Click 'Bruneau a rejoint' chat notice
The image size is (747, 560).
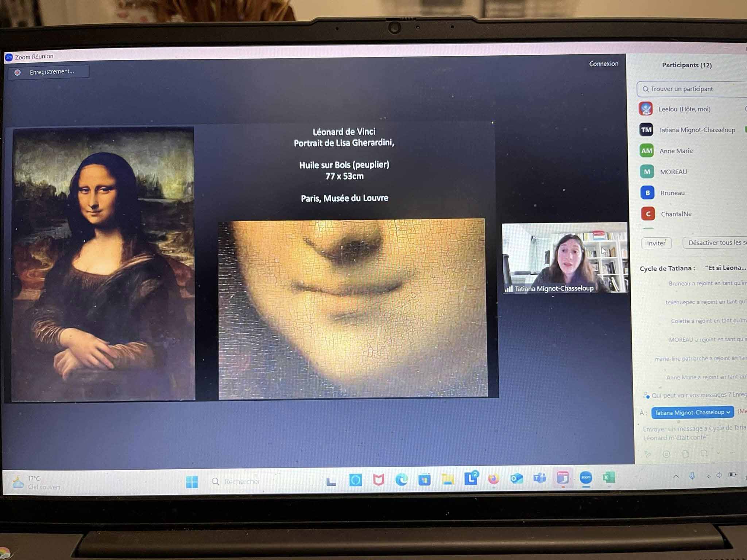pos(708,283)
